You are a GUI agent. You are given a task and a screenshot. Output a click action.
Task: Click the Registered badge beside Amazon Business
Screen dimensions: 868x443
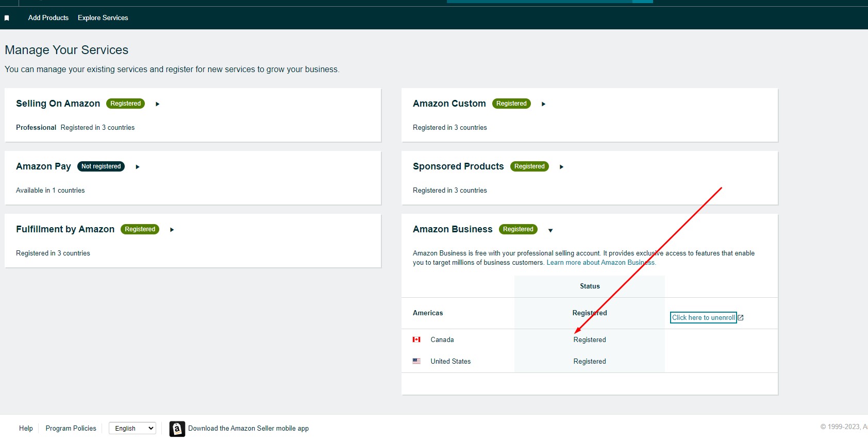(x=518, y=229)
